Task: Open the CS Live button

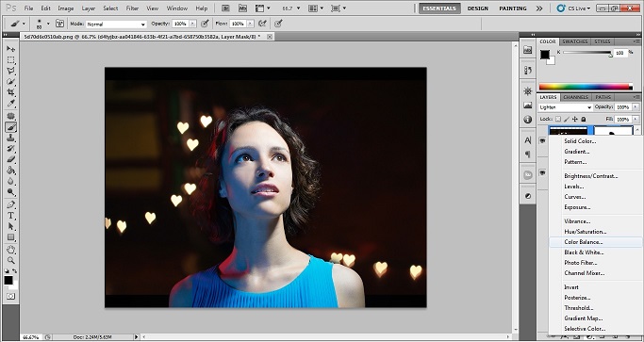Action: click(574, 8)
